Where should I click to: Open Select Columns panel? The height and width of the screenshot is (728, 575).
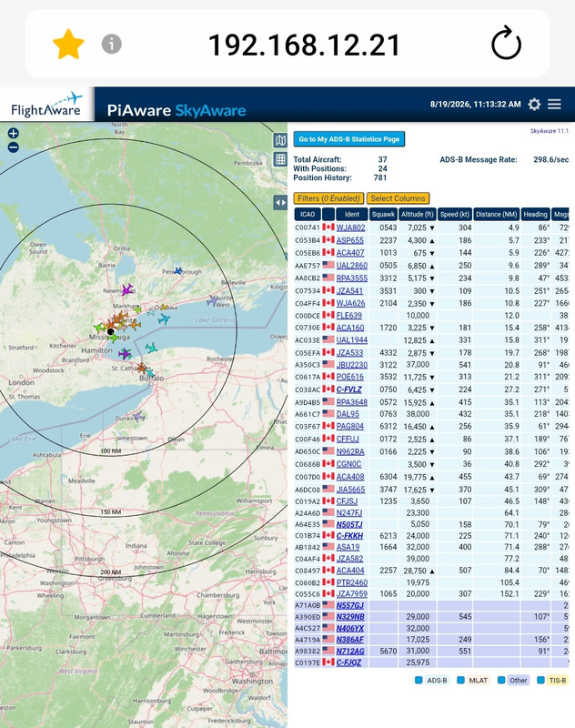pyautogui.click(x=398, y=198)
